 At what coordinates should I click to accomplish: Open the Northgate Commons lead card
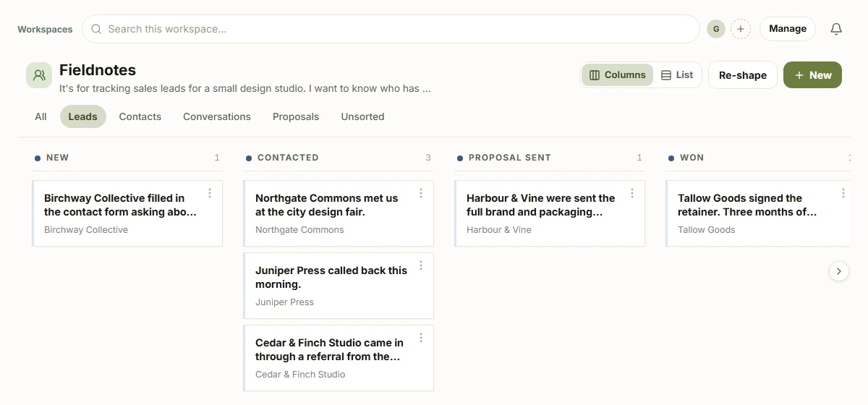point(339,213)
